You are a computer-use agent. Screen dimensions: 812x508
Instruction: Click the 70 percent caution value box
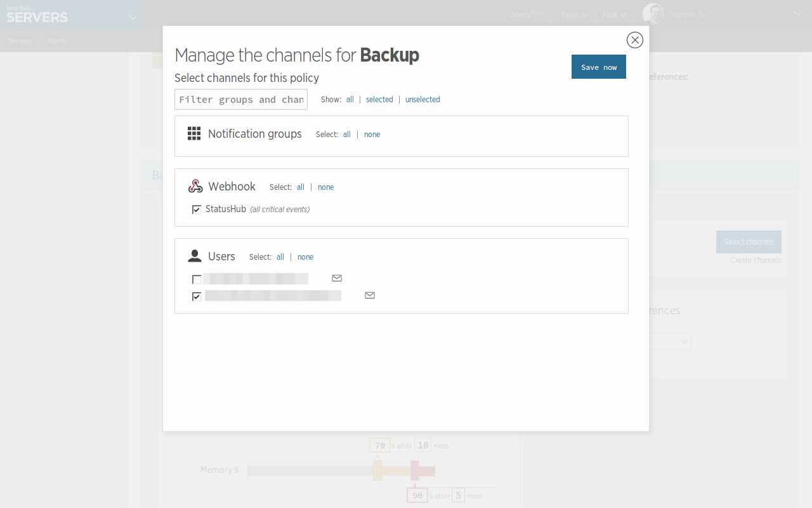coord(380,445)
